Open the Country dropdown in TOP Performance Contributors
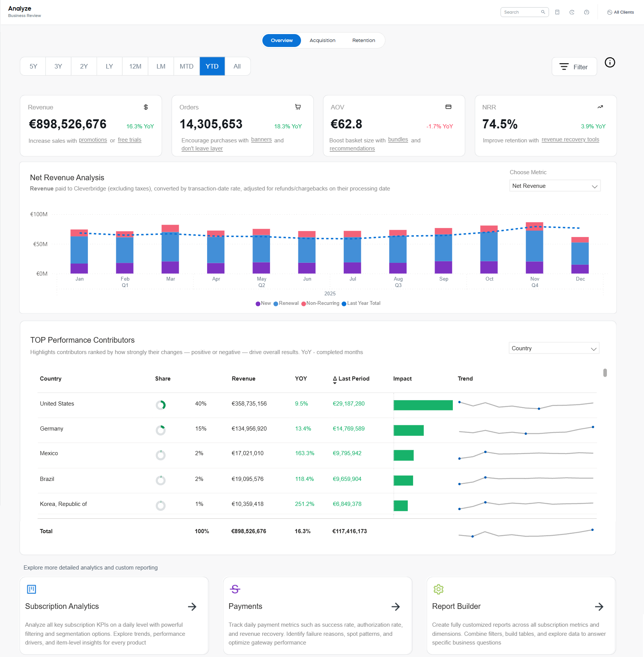This screenshot has width=644, height=657. (x=554, y=348)
